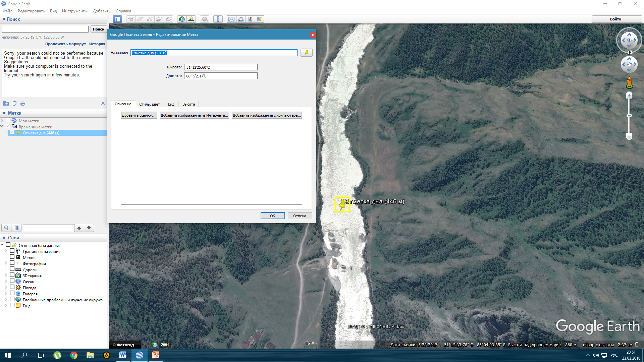Collapse the Слои panel
Screen dimensions: 644x362
click(4, 238)
